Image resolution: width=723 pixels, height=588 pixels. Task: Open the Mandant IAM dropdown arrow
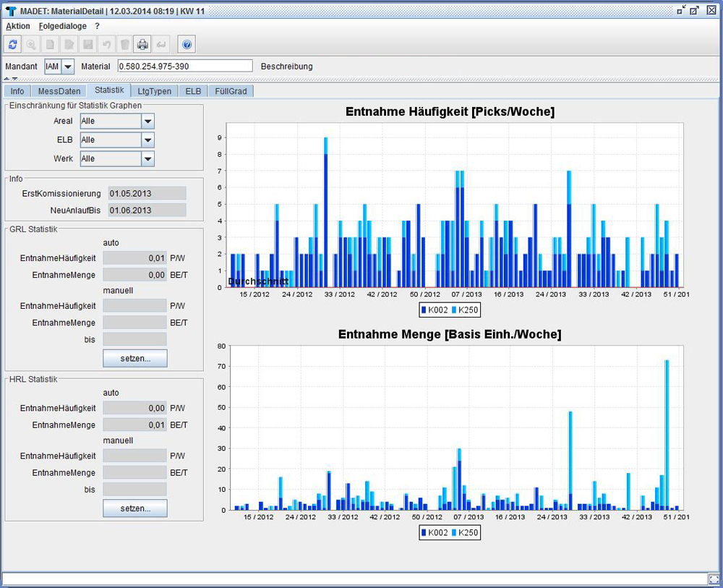pos(68,67)
